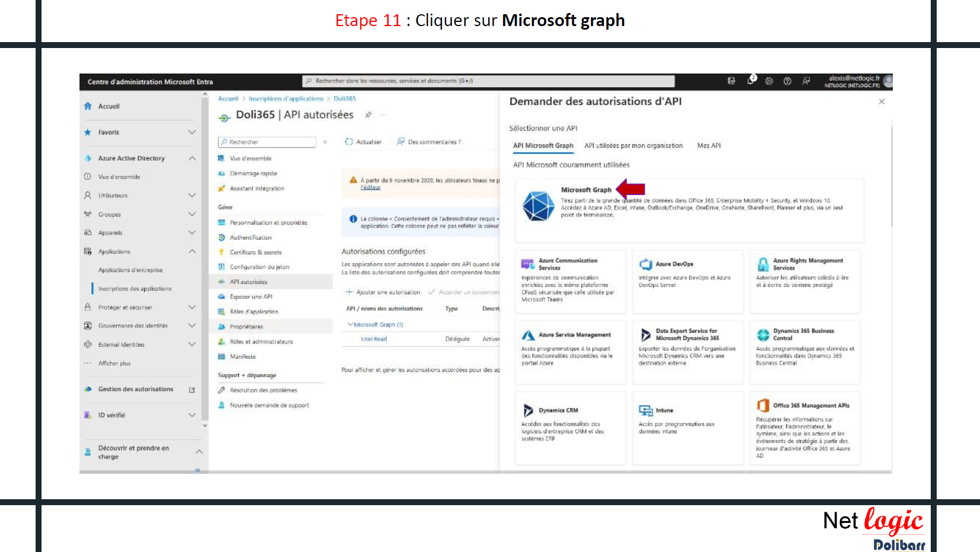Collapse the Microsoft Graph (1) permissions row

(350, 325)
